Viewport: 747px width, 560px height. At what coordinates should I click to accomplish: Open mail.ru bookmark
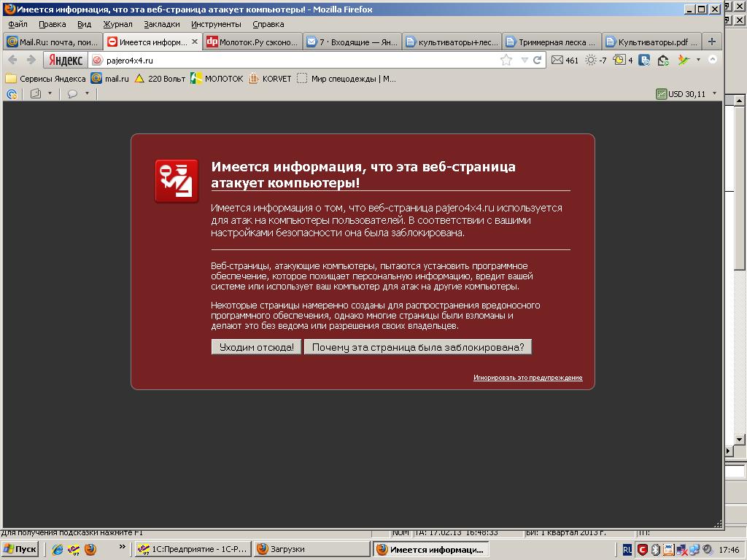click(x=110, y=79)
